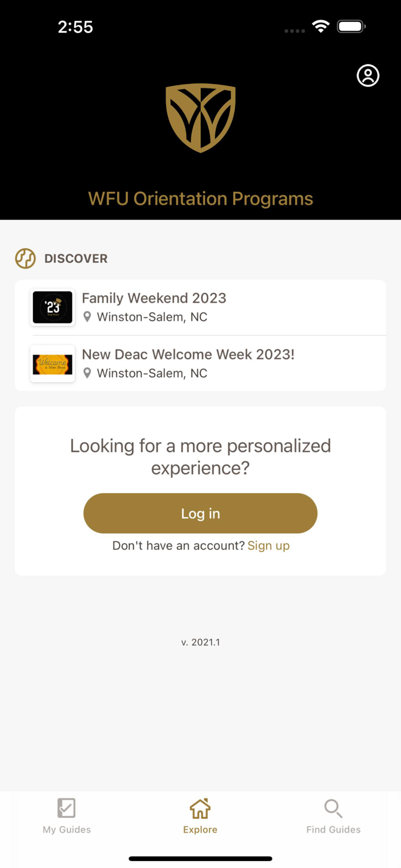Switch to the Find Guides tab

[x=333, y=816]
